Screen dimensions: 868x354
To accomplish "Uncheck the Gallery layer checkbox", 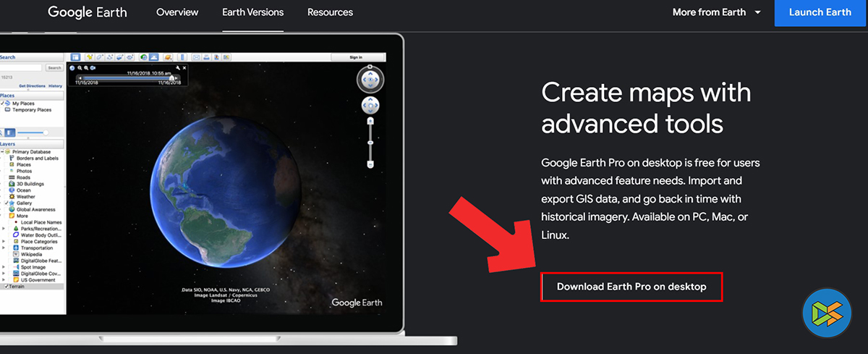I will [x=6, y=203].
